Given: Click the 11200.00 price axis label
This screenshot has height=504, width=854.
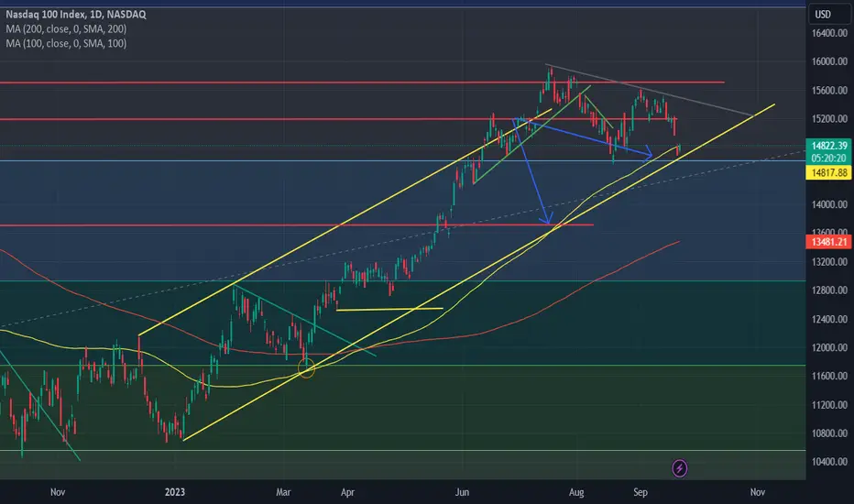Looking at the screenshot, I should [829, 405].
